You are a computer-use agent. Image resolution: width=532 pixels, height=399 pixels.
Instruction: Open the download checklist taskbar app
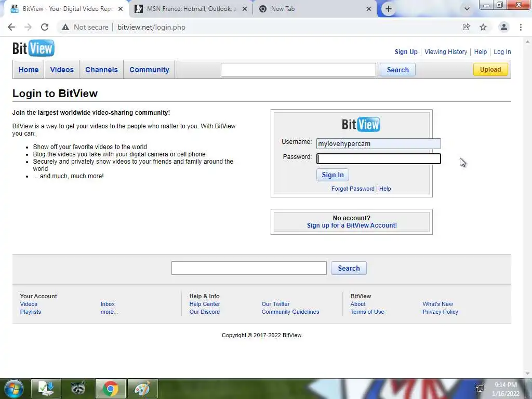46,389
